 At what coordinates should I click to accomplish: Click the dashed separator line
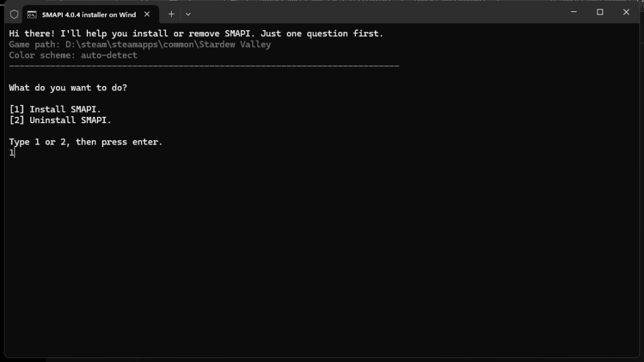coord(204,66)
